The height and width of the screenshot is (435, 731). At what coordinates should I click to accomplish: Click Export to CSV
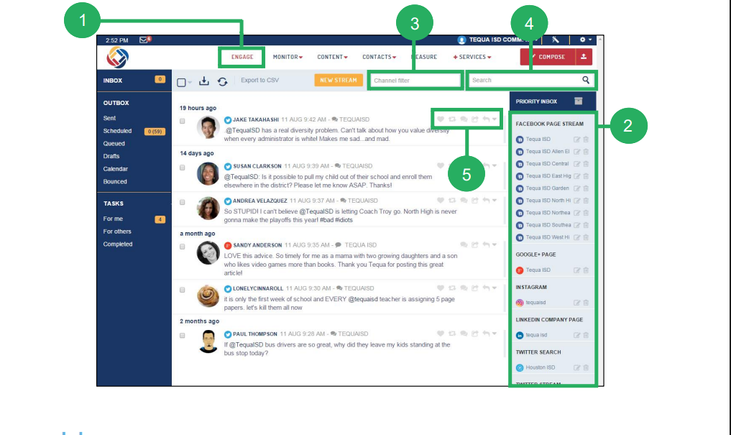[x=260, y=80]
